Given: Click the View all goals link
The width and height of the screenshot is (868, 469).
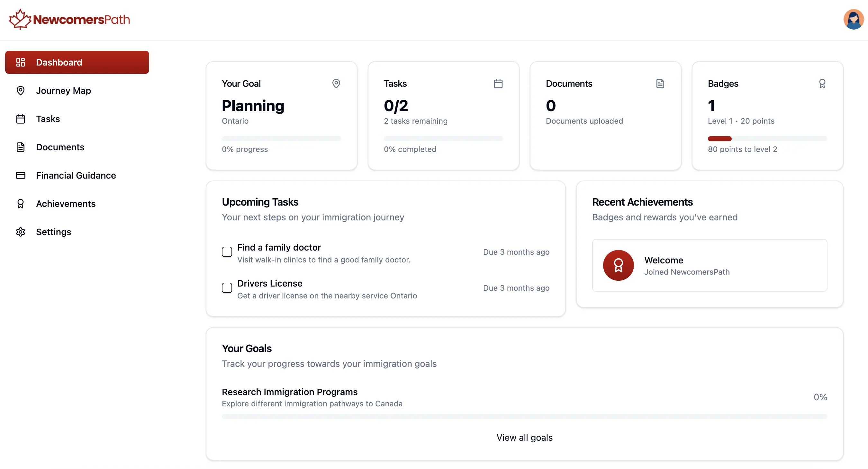Looking at the screenshot, I should 524,437.
